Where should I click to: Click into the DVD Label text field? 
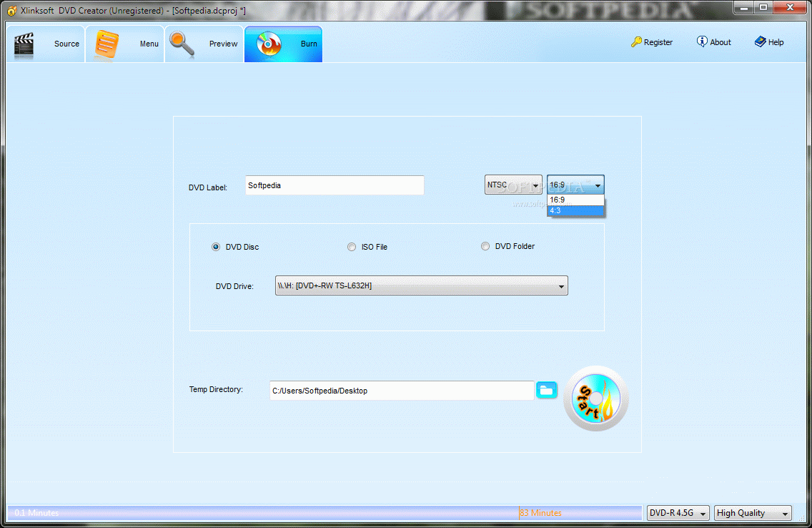[x=335, y=185]
